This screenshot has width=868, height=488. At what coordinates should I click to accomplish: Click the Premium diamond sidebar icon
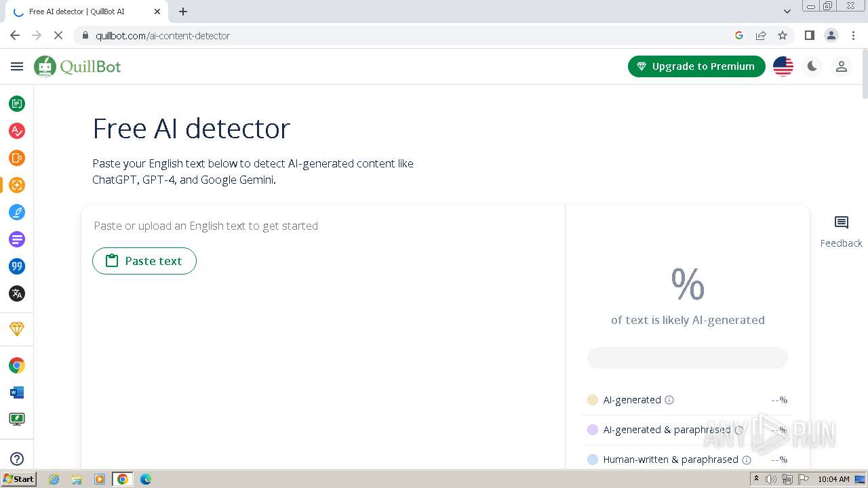[17, 329]
